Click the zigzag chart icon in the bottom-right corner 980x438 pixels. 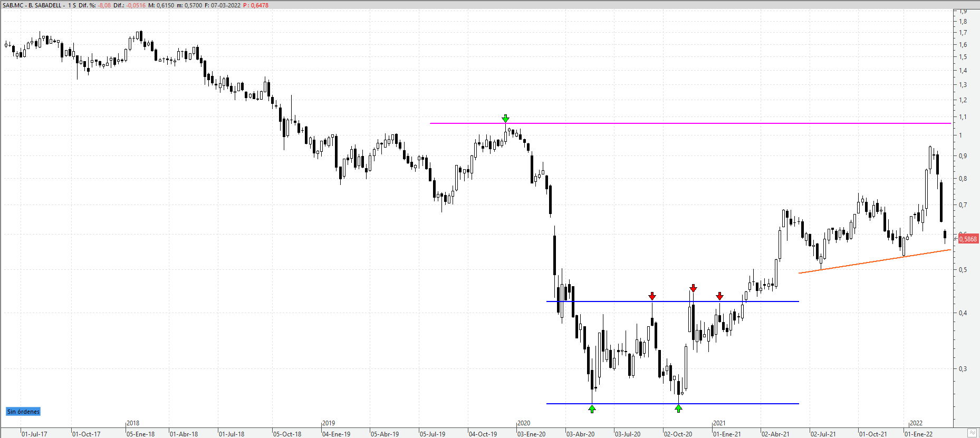pos(972,433)
